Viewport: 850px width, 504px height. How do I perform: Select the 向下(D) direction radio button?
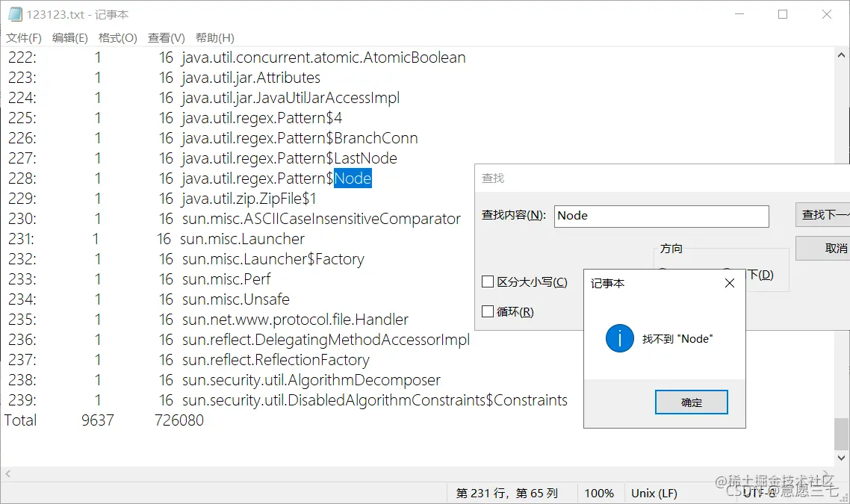pyautogui.click(x=759, y=274)
